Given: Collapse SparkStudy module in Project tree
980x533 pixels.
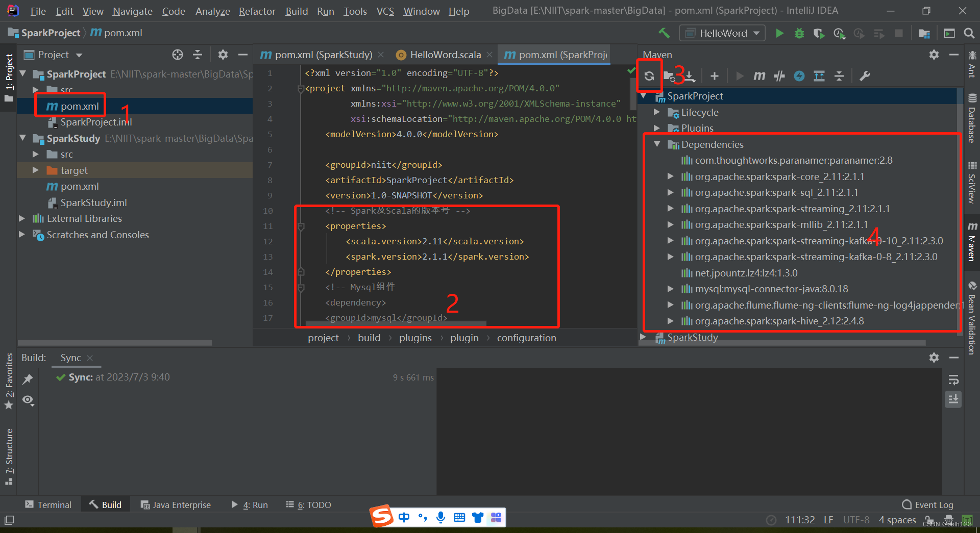Looking at the screenshot, I should 23,138.
